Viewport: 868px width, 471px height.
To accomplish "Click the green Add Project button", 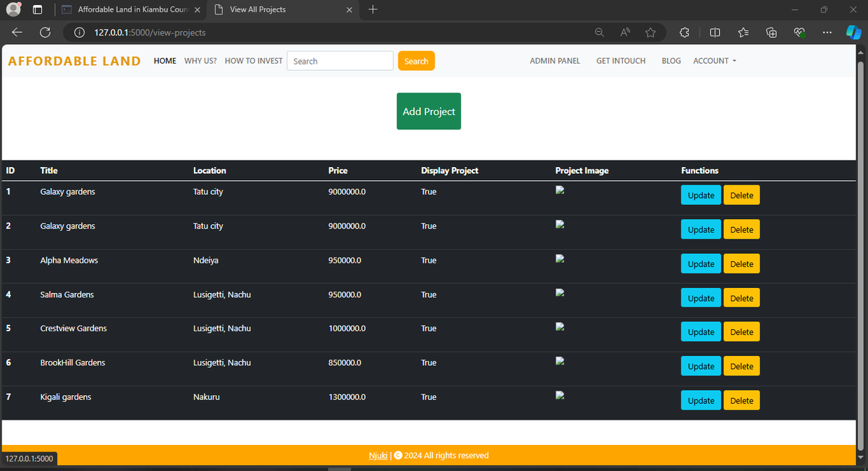I will coord(429,111).
